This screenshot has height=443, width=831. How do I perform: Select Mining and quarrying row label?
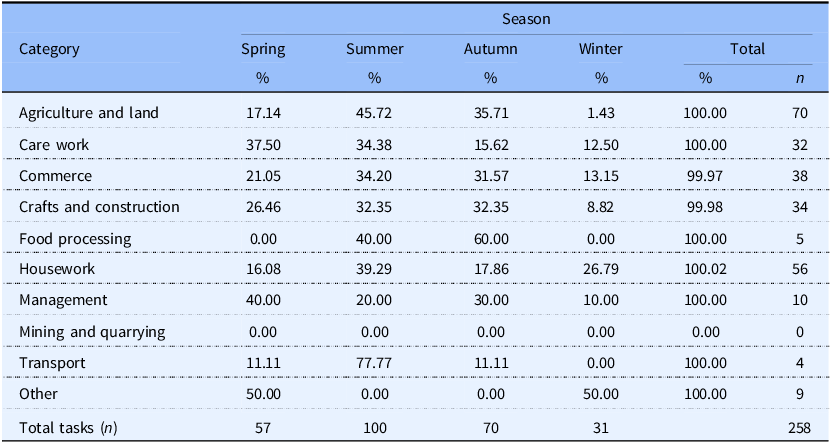(92, 332)
